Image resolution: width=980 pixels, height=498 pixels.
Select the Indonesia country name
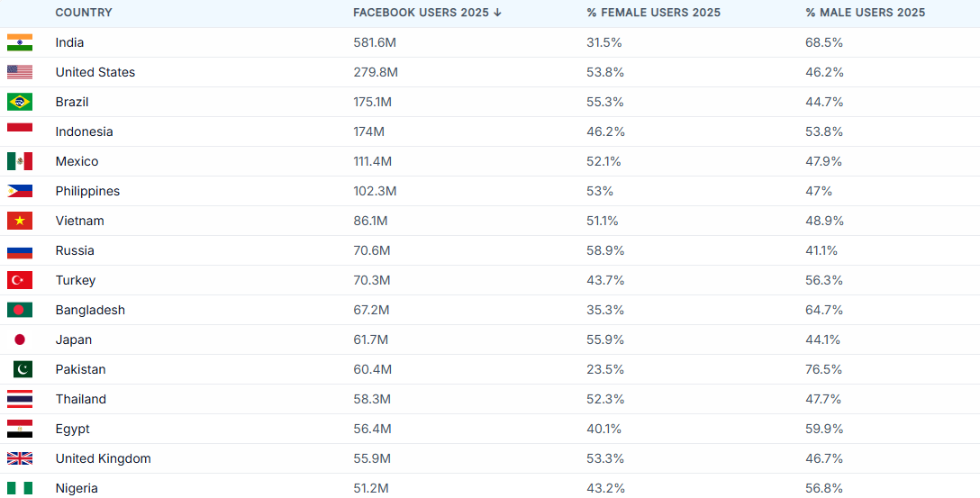tap(84, 131)
